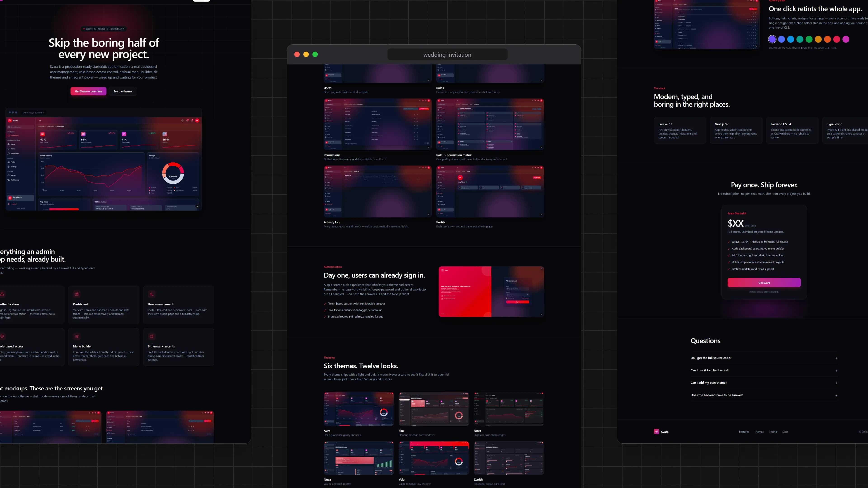The height and width of the screenshot is (488, 868).
Task: Expand 'Do I get the full source code?'
Action: tap(764, 358)
